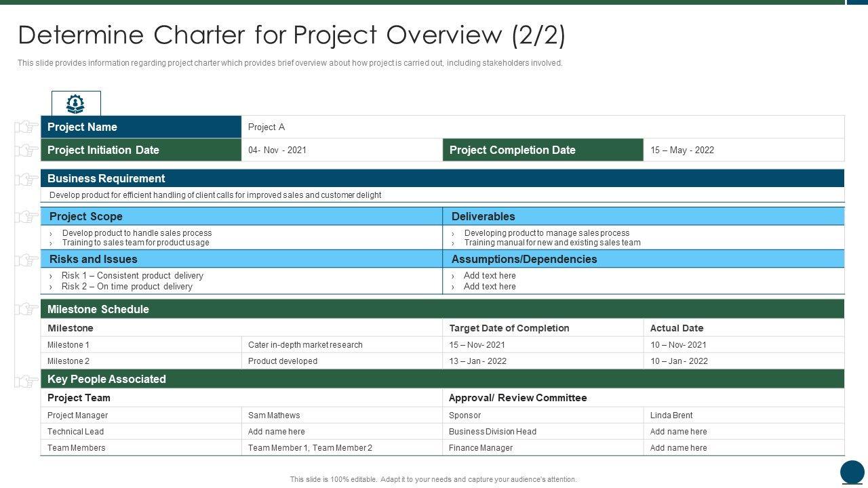Image resolution: width=868 pixels, height=488 pixels.
Task: Click the pointing hand icon beside Project Scope
Action: (27, 217)
